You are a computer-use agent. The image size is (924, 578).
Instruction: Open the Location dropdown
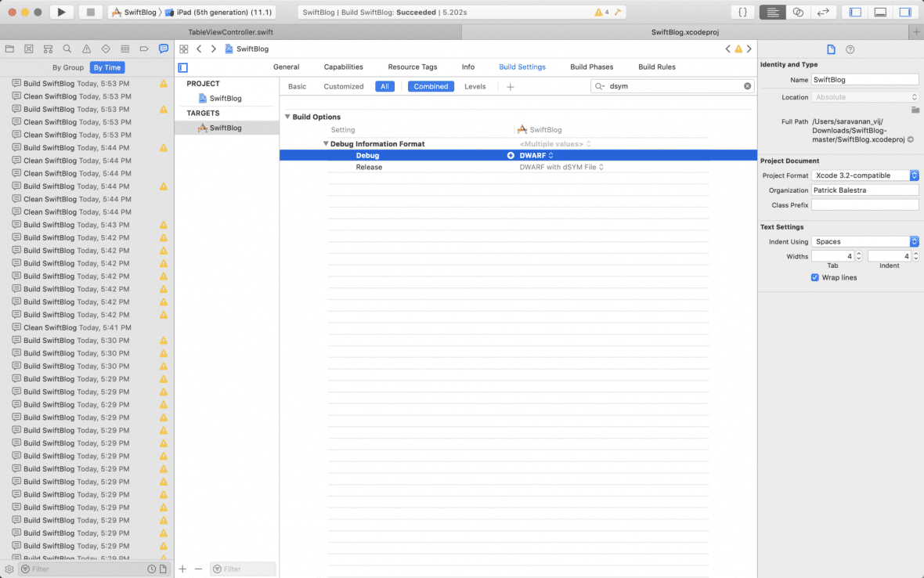tap(865, 97)
